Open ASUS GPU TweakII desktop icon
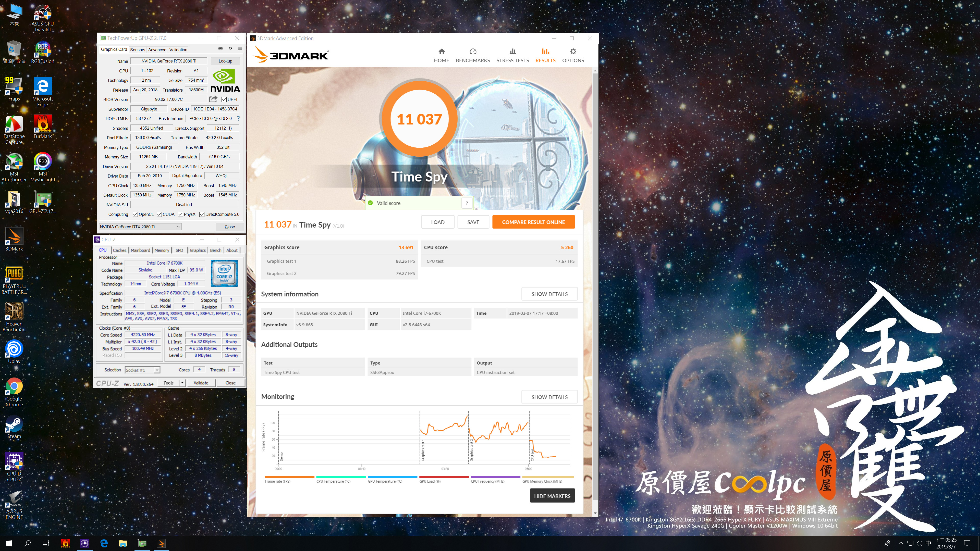 43,18
